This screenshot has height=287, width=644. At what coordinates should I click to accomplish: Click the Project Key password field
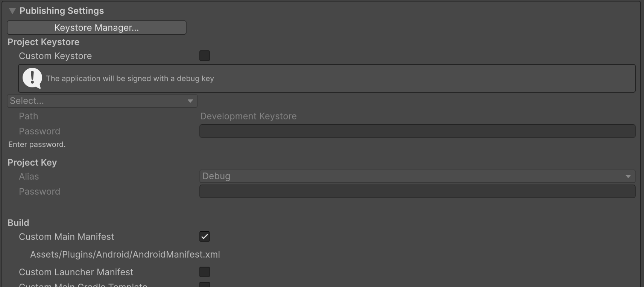[x=417, y=191]
